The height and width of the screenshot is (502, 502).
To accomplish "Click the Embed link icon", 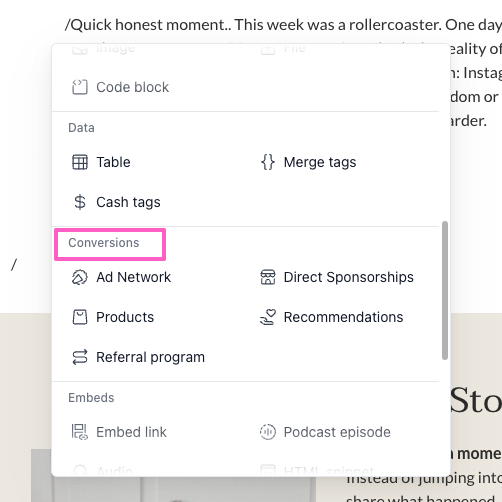I will click(x=80, y=432).
